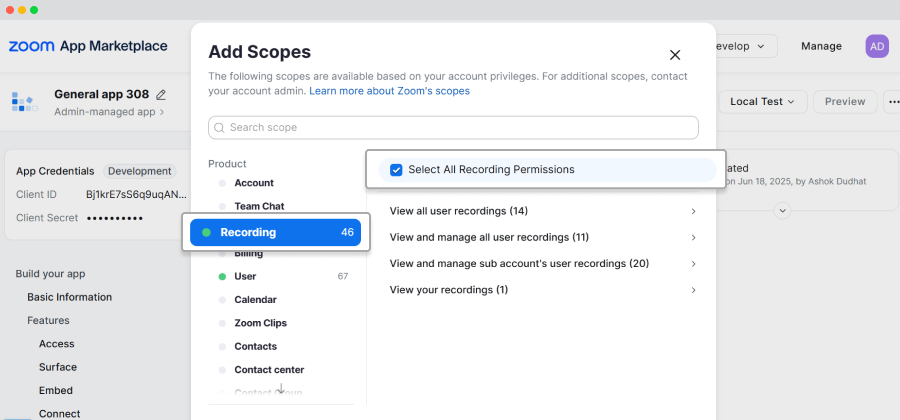
Task: Select the Zoom Clips product category
Action: (x=261, y=323)
